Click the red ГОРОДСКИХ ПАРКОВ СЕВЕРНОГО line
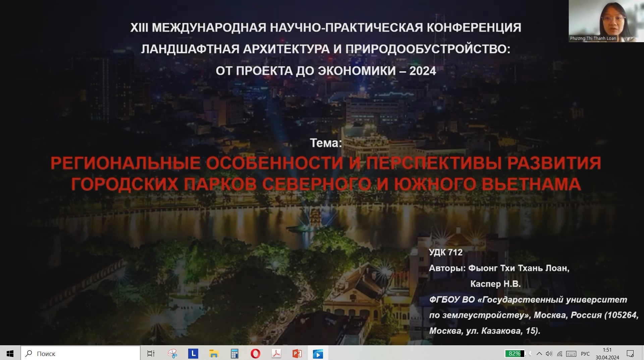Image resolution: width=644 pixels, height=360 pixels. [x=326, y=184]
